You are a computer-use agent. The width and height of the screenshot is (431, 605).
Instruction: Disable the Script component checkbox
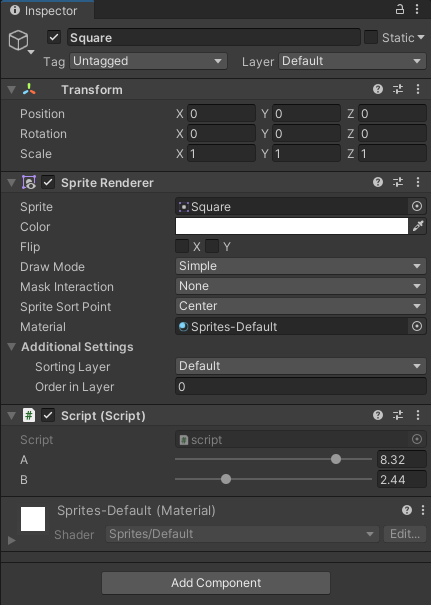(x=48, y=415)
